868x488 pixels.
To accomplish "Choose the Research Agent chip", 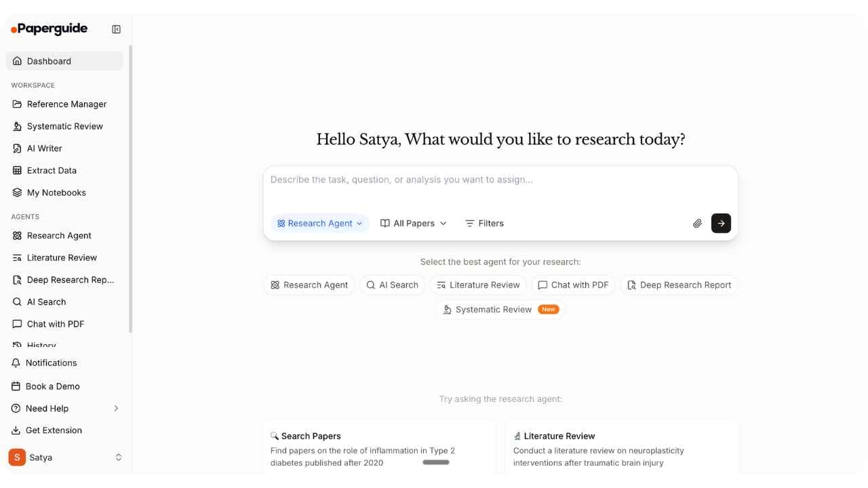I will pos(309,285).
